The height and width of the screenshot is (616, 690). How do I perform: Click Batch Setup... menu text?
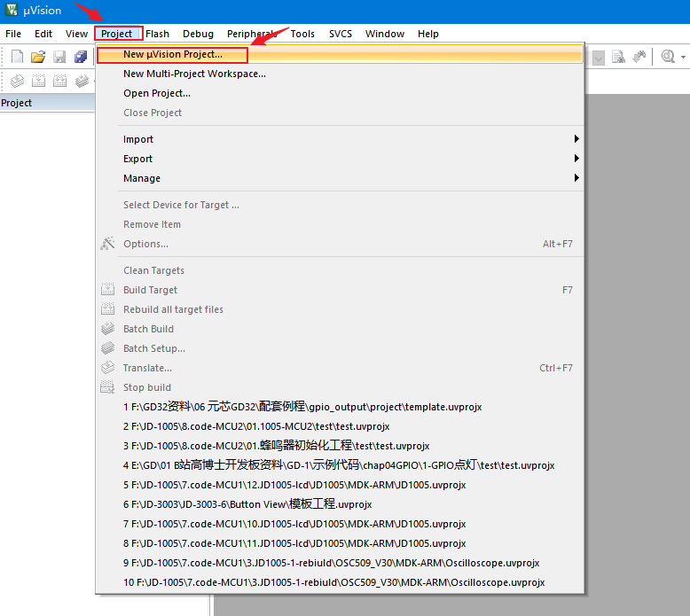[x=154, y=348]
